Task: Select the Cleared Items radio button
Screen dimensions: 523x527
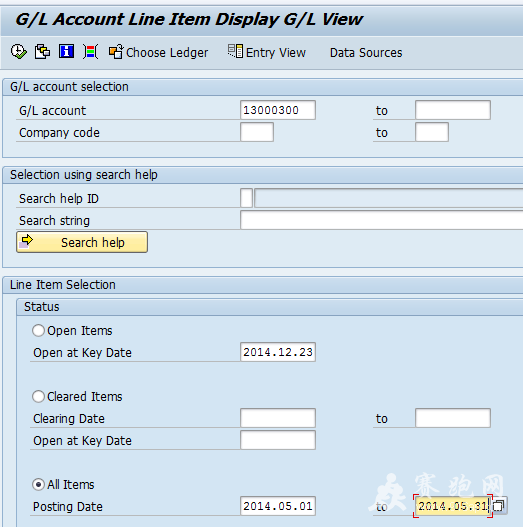Action: tap(38, 396)
